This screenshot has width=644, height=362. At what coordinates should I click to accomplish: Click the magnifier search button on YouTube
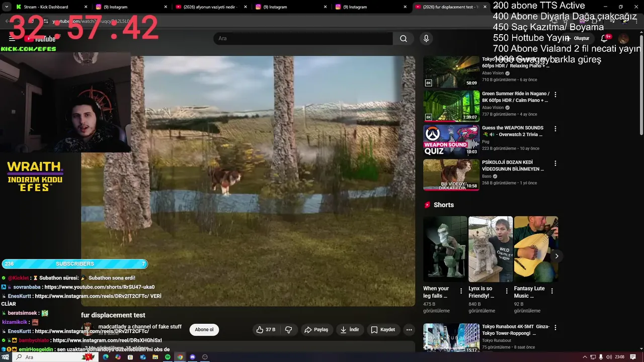click(404, 39)
